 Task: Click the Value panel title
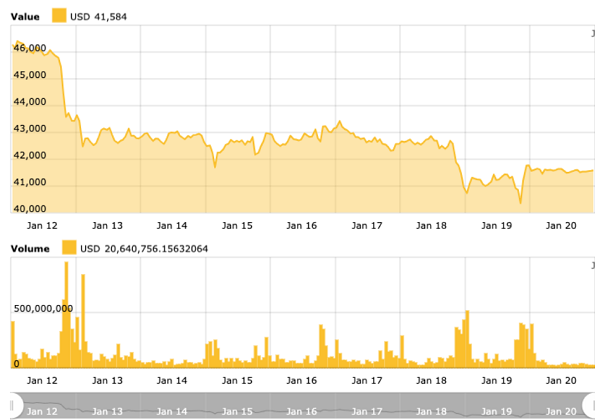coord(27,16)
